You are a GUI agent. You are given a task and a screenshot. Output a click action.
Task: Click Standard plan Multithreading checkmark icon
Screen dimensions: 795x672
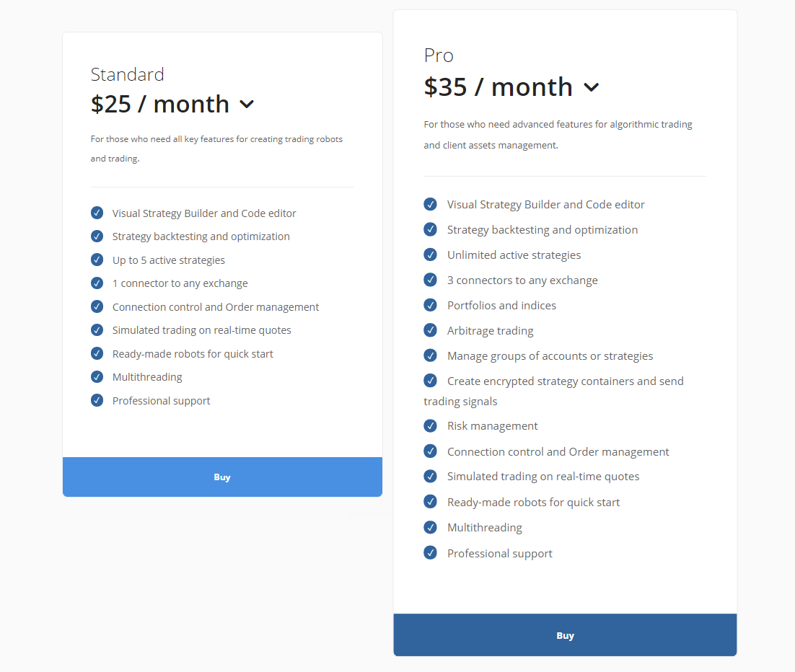tap(97, 376)
